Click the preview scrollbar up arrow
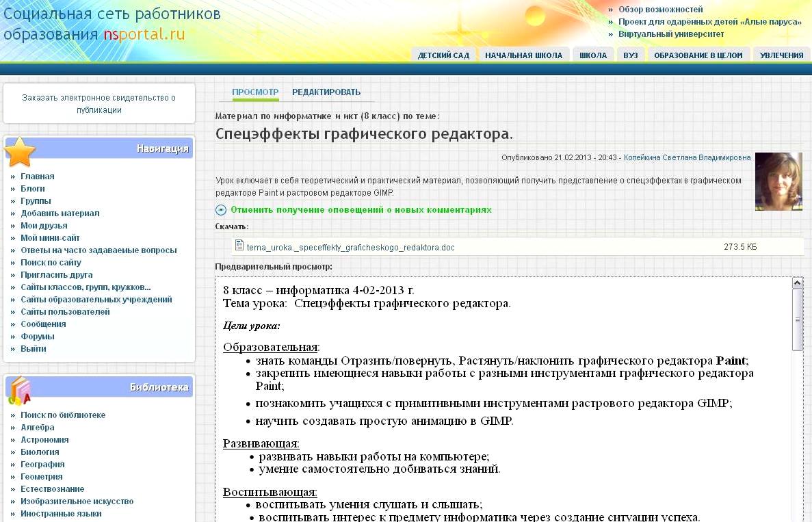Image resolution: width=812 pixels, height=522 pixels. coord(797,283)
